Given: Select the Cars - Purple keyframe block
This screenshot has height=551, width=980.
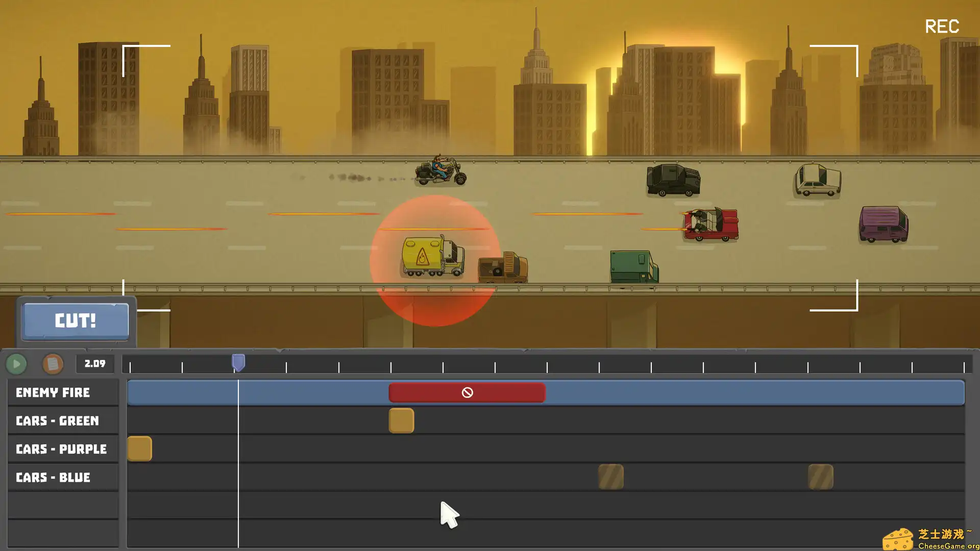Looking at the screenshot, I should (139, 449).
